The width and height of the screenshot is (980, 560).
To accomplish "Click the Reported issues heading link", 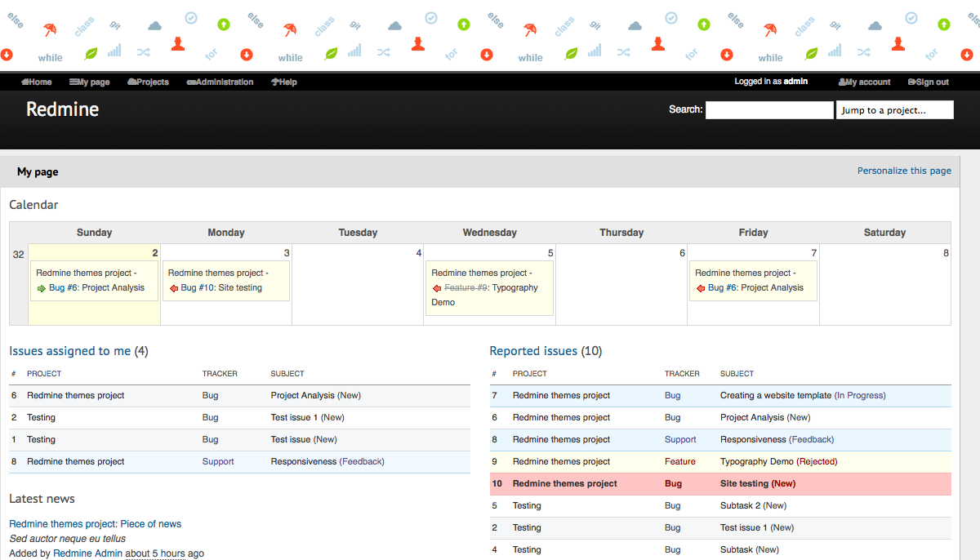I will tap(533, 351).
